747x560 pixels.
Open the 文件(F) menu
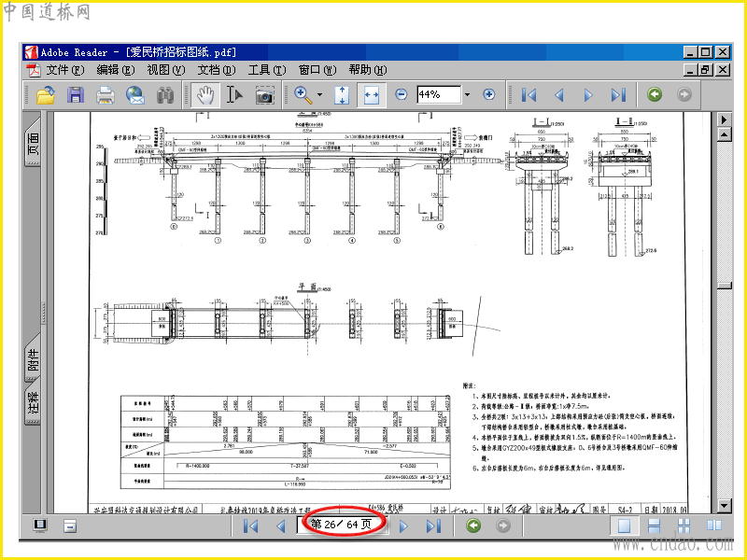64,70
